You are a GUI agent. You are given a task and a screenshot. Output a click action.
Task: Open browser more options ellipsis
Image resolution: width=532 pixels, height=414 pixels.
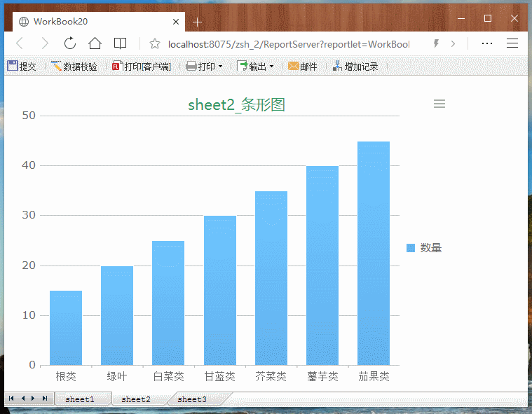(486, 43)
